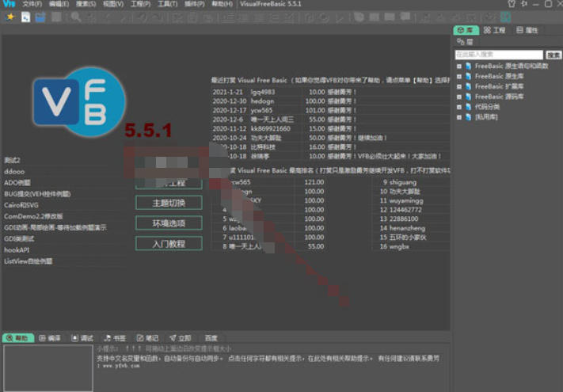Select the FreeBasic 原生语句和函数 tree item
Screen dimensions: 563x392
[x=512, y=66]
